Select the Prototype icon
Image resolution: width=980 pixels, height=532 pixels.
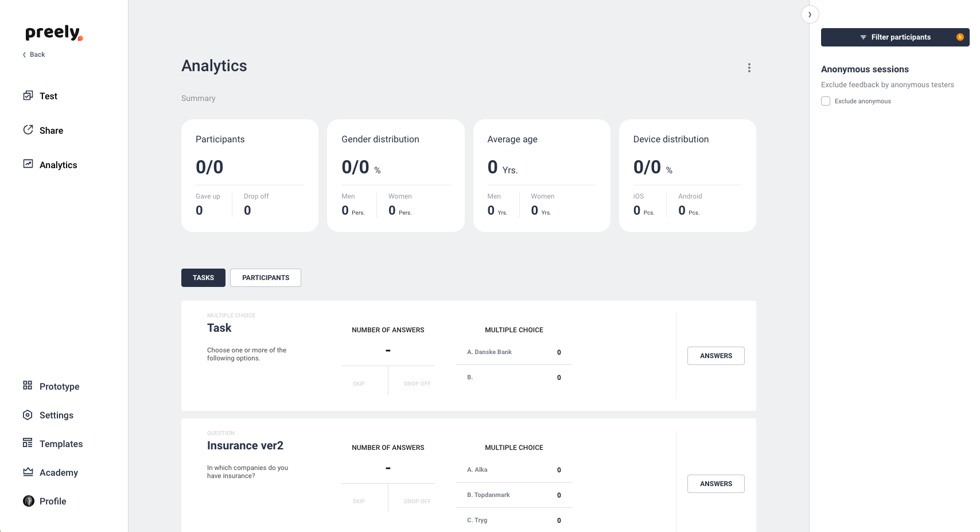pos(28,386)
